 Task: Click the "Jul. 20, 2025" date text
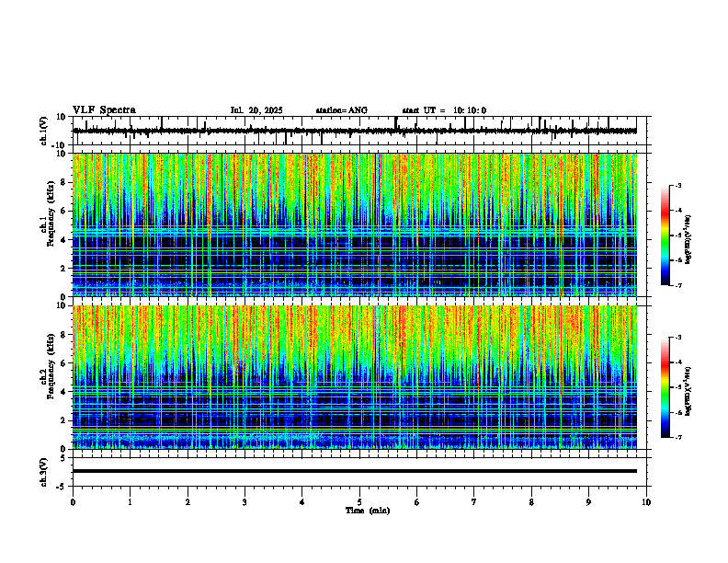(x=256, y=110)
